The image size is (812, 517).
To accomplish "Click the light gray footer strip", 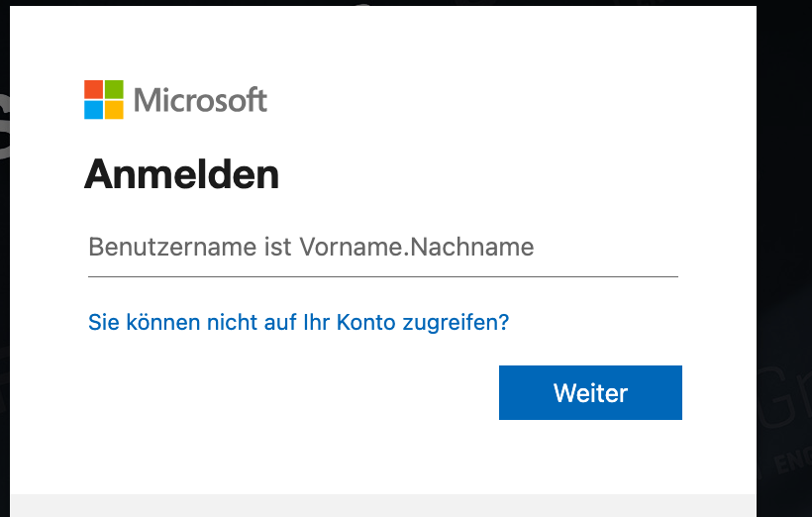I will point(382,505).
